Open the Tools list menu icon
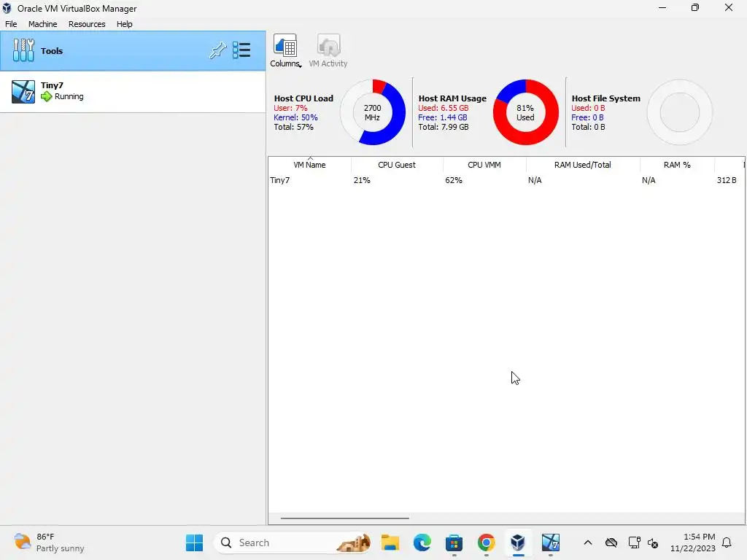This screenshot has height=560, width=747. [x=241, y=50]
